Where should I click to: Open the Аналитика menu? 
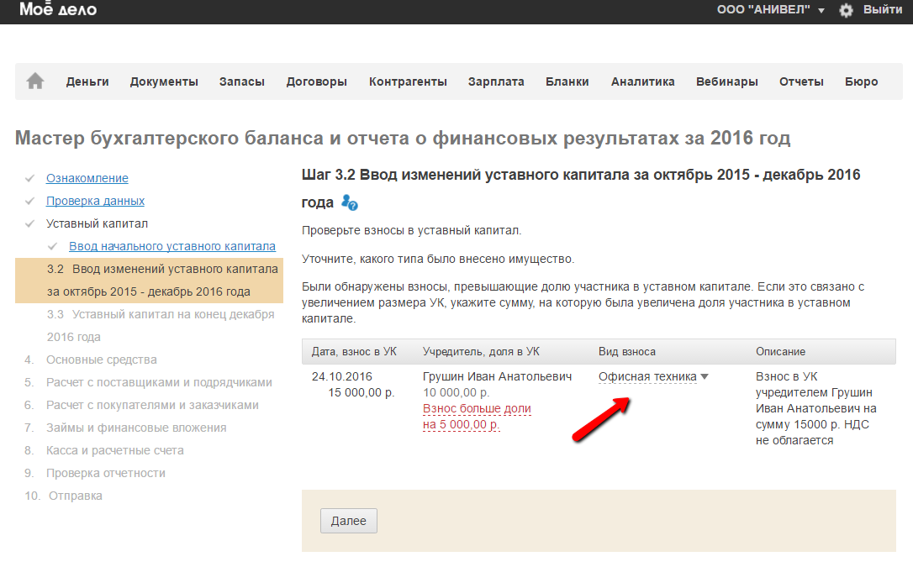coord(643,81)
